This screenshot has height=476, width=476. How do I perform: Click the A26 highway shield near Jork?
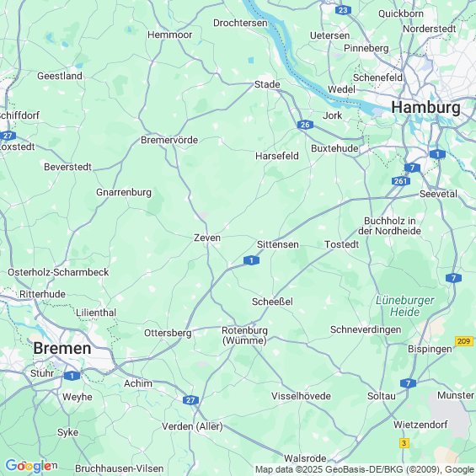[305, 125]
